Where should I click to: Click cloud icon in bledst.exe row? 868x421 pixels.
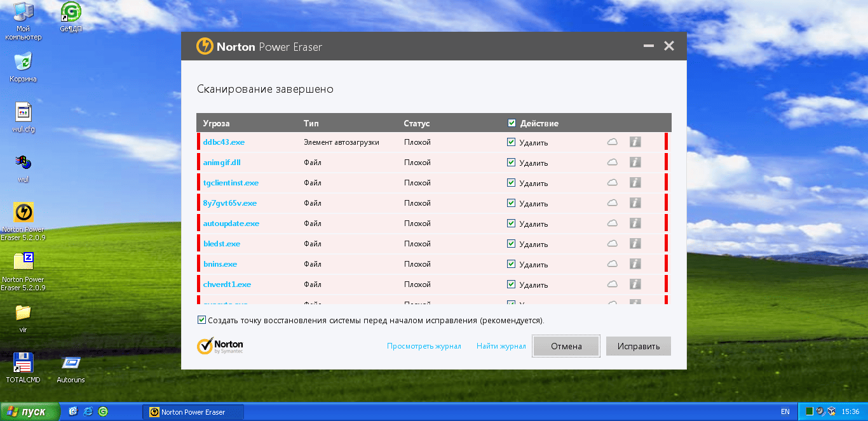(x=612, y=244)
